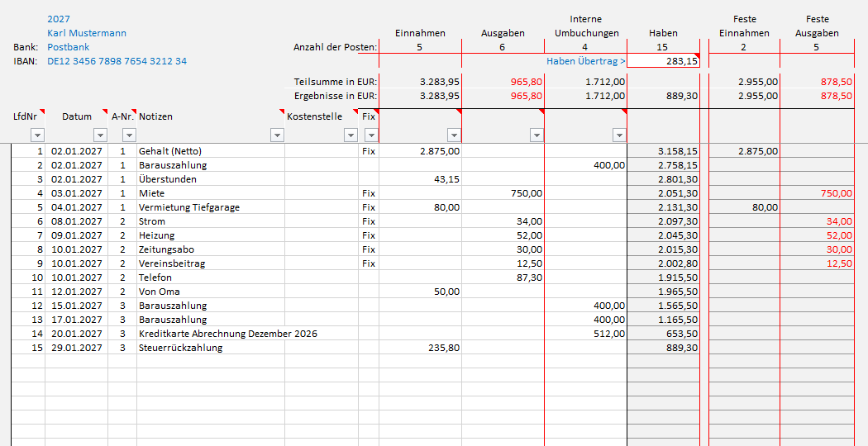Select the Kreditkarte Abrechnung Dezember 2026 entry
Image resolution: width=868 pixels, height=446 pixels.
(228, 334)
